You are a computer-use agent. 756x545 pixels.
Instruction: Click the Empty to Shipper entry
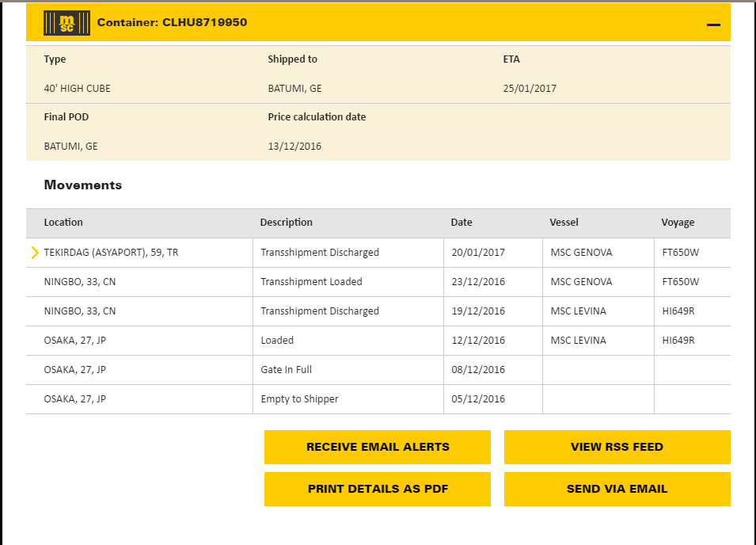point(299,399)
